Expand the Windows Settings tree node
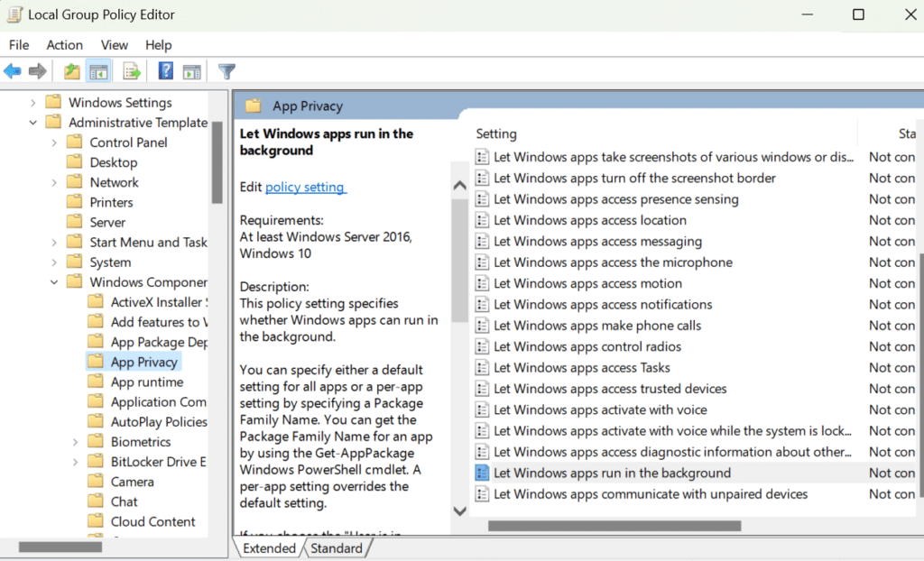Screen dimensions: 924x561 tap(33, 103)
